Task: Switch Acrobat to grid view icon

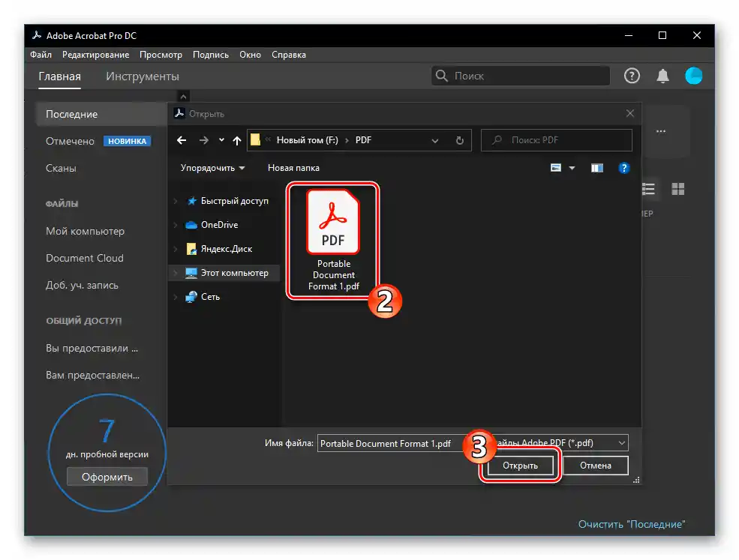Action: point(677,189)
